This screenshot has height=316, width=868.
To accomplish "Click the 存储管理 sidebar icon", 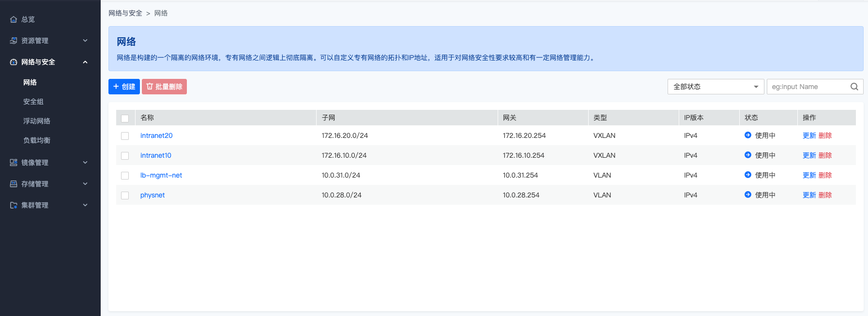I will pyautogui.click(x=14, y=184).
